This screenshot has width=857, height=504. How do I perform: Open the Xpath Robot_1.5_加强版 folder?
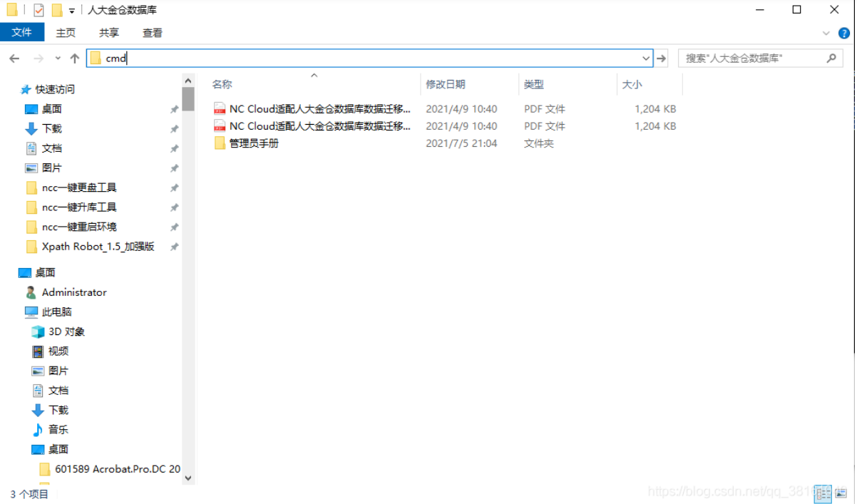pos(98,247)
